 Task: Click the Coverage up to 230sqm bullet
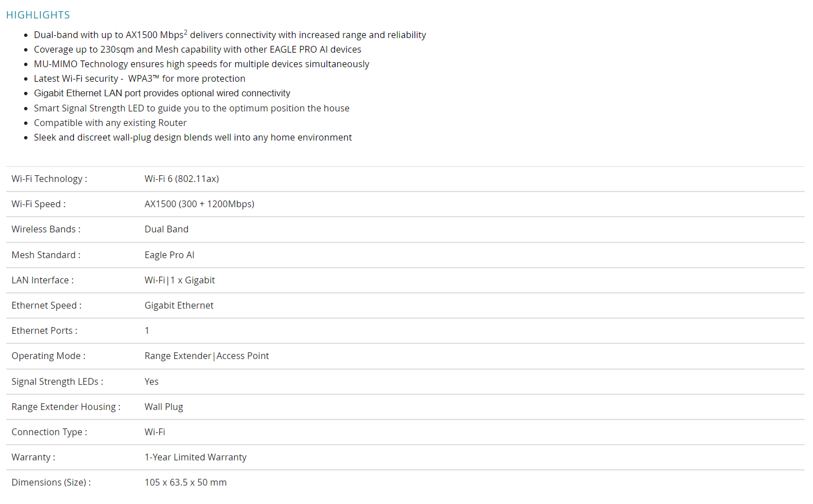(x=197, y=49)
